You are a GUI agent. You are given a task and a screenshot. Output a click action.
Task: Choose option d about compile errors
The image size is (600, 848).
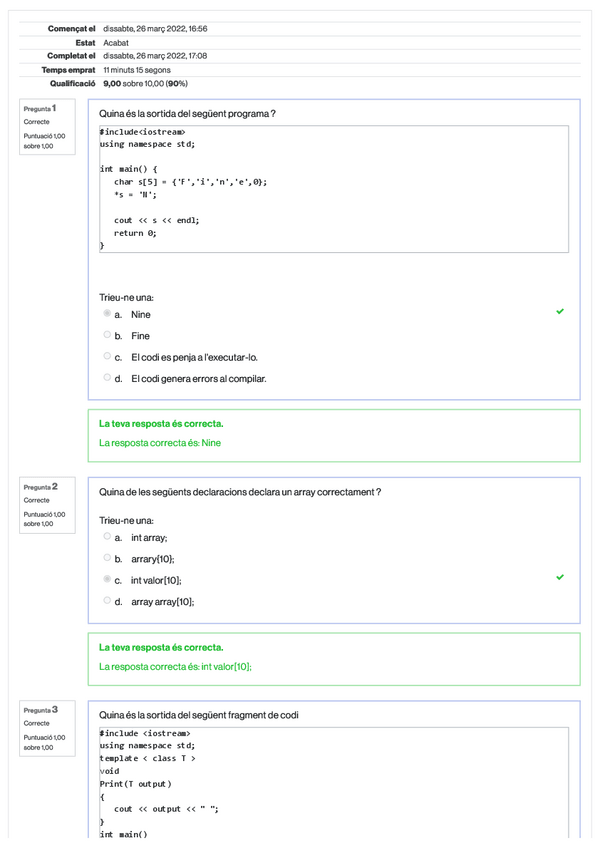(107, 378)
